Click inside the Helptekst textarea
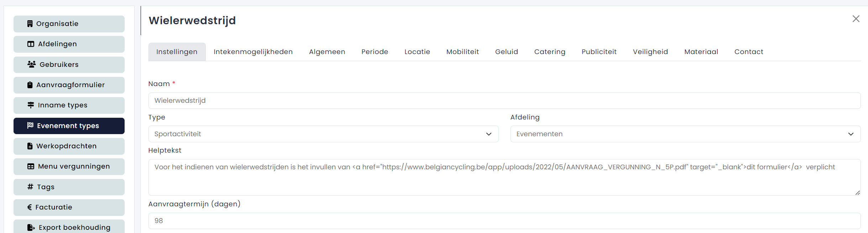The image size is (868, 233). [x=504, y=177]
